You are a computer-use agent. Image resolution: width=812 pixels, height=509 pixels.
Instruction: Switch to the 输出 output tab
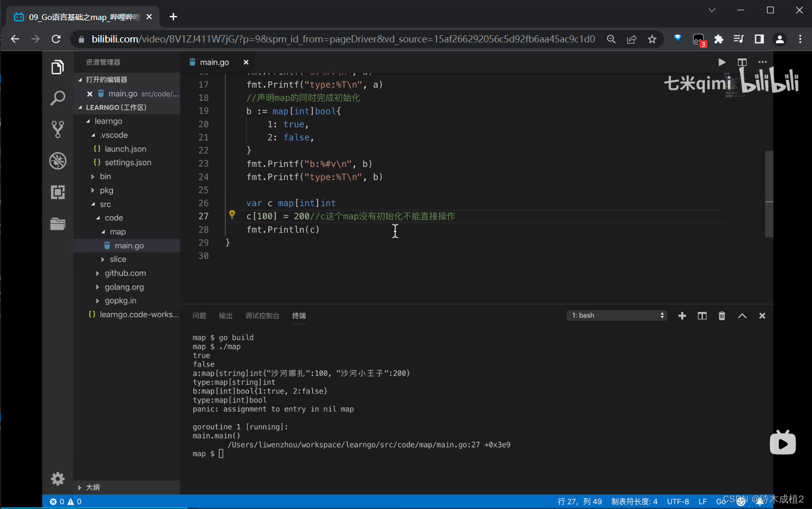[226, 316]
